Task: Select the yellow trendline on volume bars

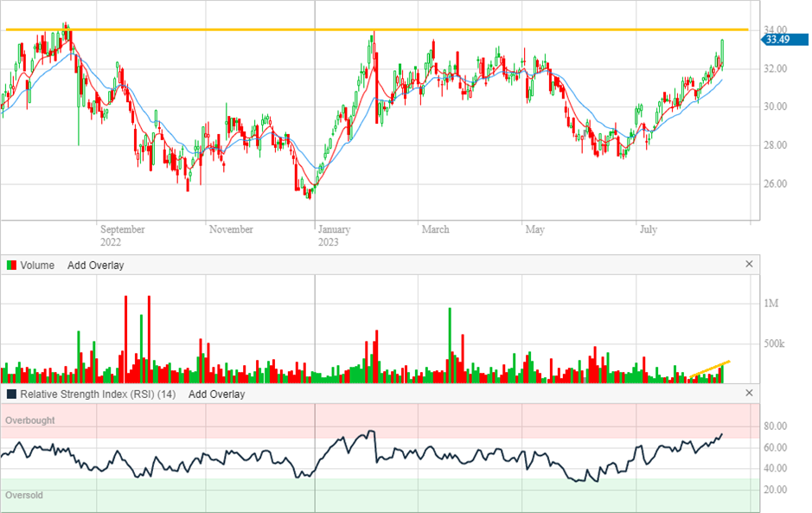Action: point(710,369)
